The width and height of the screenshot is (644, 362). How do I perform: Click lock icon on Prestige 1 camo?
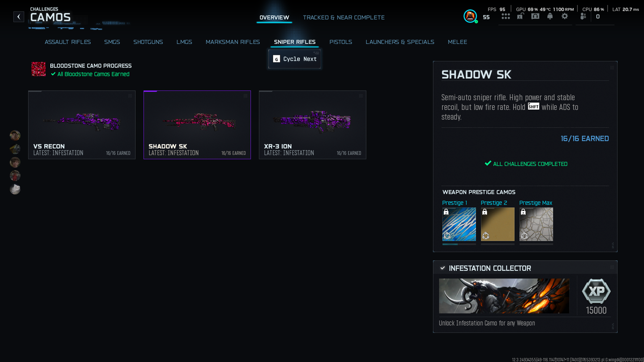click(x=446, y=212)
